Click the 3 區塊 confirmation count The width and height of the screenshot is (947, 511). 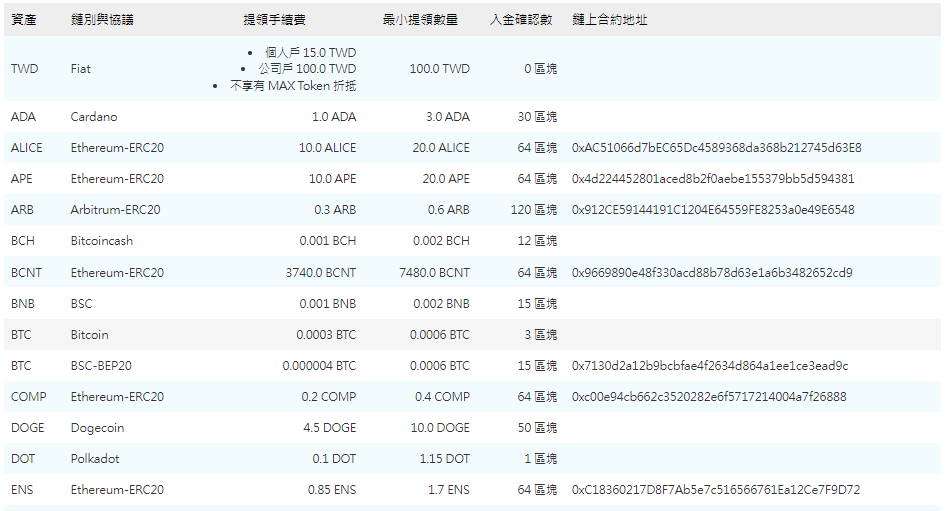pyautogui.click(x=541, y=335)
